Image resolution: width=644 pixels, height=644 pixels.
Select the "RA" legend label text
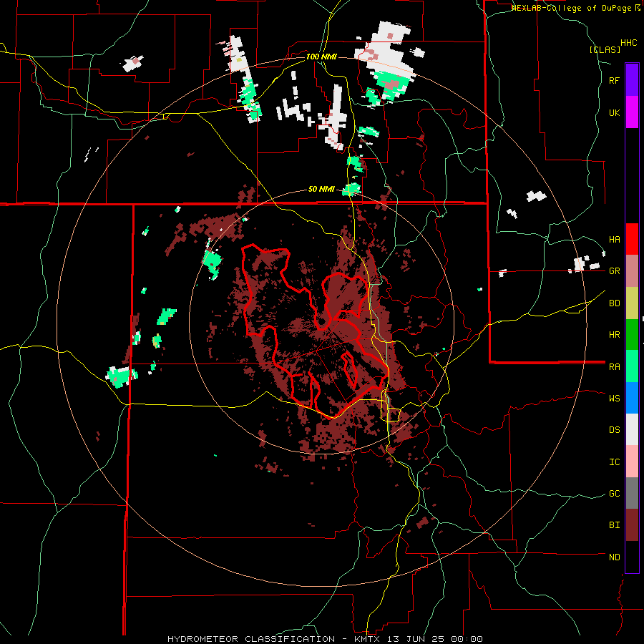[x=614, y=367]
